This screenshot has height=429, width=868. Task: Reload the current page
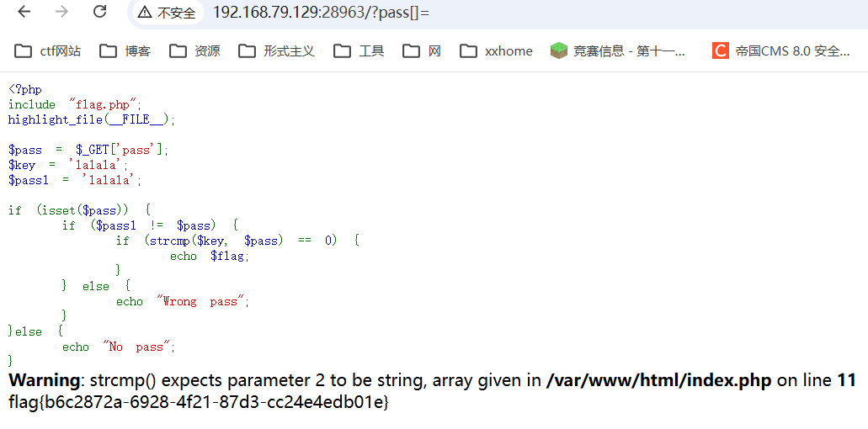(x=99, y=12)
